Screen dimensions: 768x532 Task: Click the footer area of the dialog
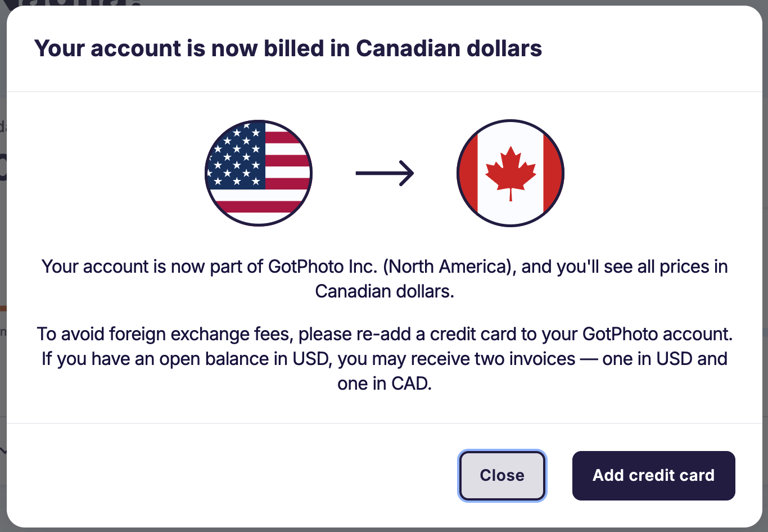tap(225, 475)
